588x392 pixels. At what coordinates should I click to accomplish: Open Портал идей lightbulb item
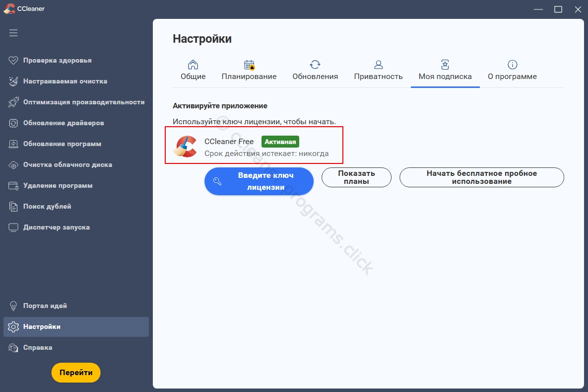click(x=45, y=306)
